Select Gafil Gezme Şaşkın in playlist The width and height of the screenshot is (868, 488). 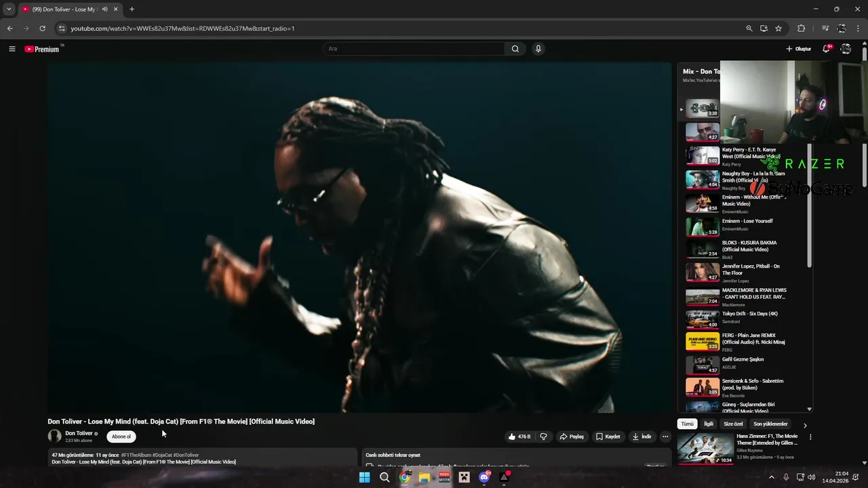pyautogui.click(x=744, y=364)
